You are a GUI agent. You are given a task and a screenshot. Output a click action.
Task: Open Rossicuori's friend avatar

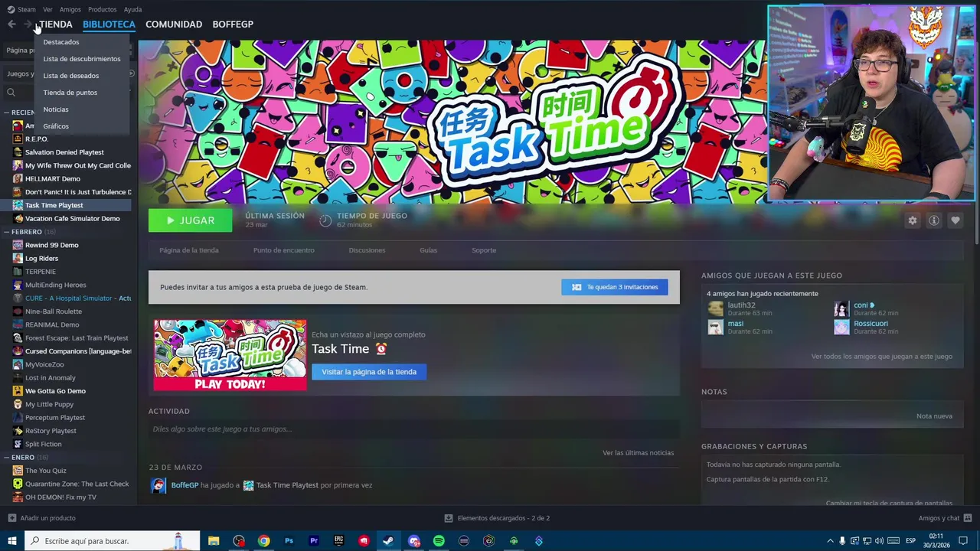(841, 327)
